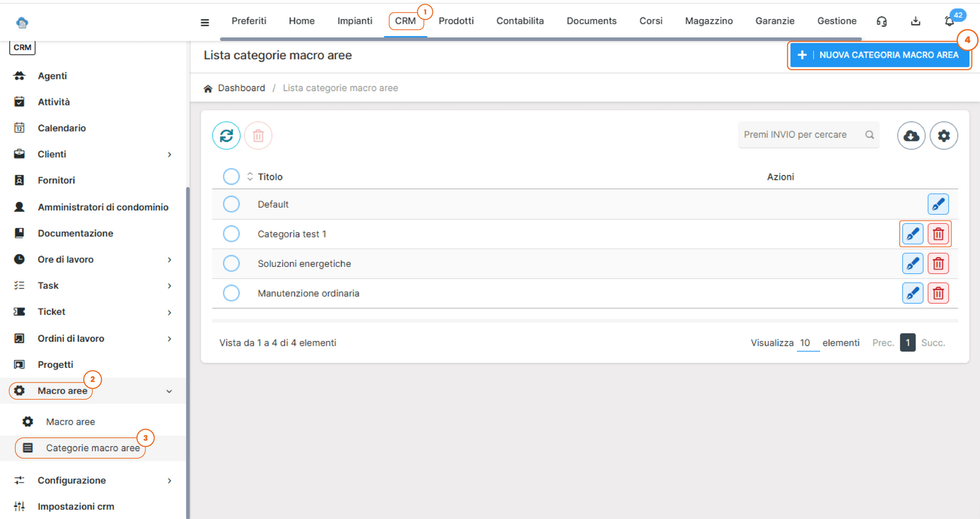Open the Magazzino top menu tab

(x=709, y=21)
